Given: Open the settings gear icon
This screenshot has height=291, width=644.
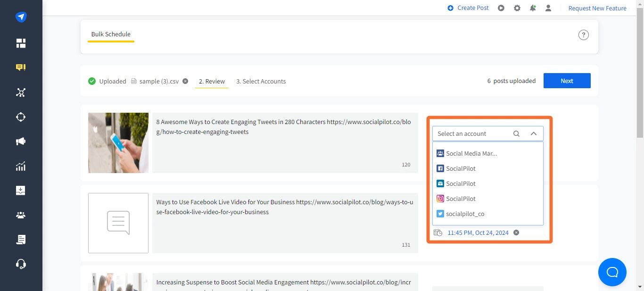Looking at the screenshot, I should coord(517,8).
